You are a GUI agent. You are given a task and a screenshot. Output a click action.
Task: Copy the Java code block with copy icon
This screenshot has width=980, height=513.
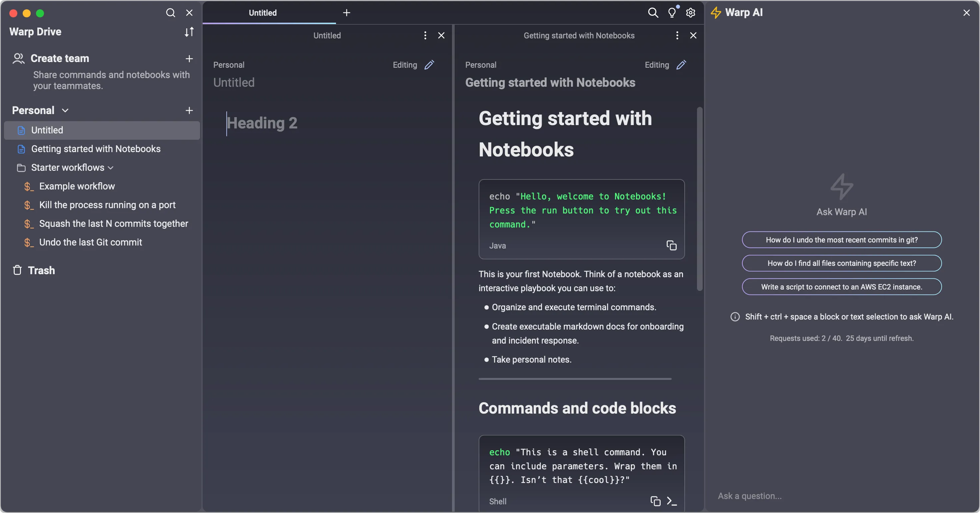(671, 245)
